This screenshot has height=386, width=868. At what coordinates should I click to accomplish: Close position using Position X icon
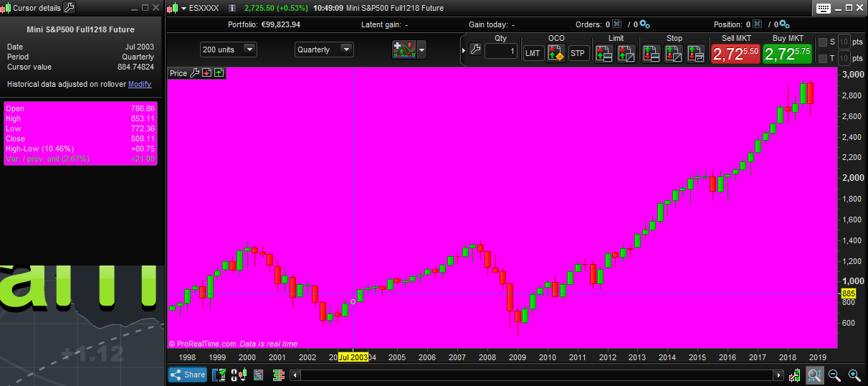757,24
